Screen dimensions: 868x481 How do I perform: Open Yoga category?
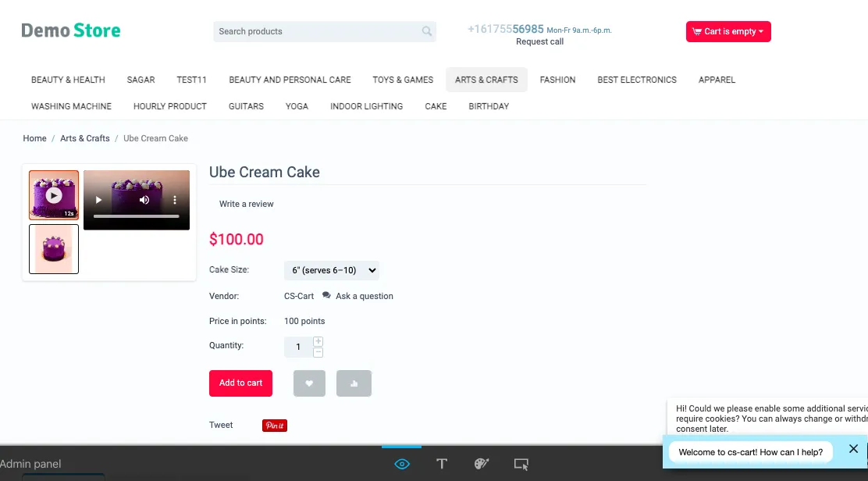297,106
